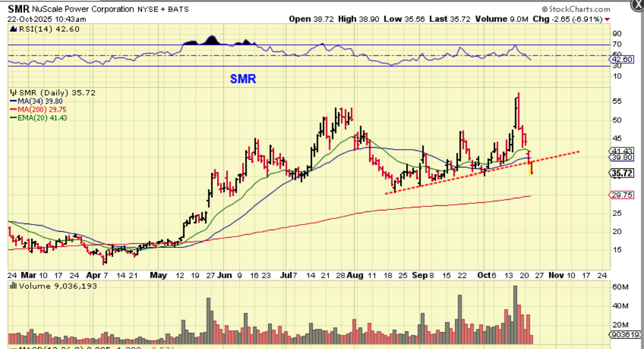Click the 42.60 RSI value tag on right axis

point(622,59)
